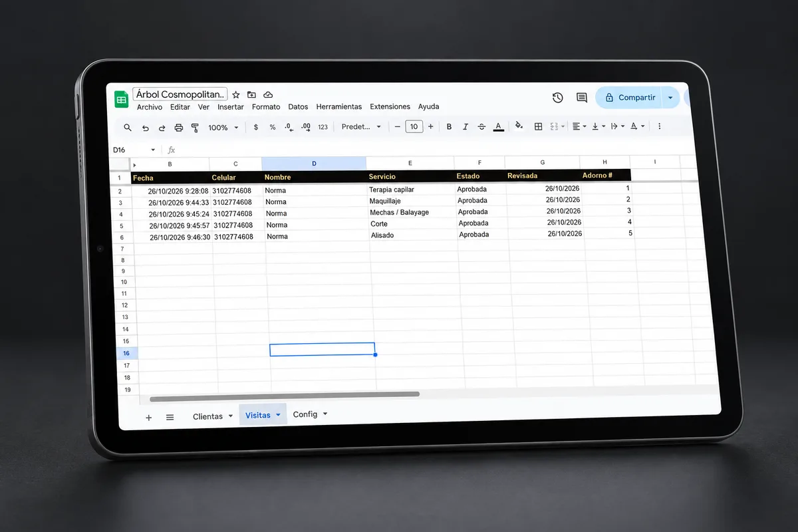Image resolution: width=798 pixels, height=532 pixels.
Task: Open vertical align dropdown
Action: (598, 126)
